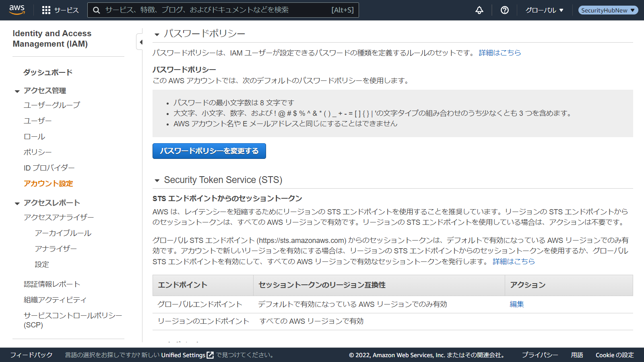Click 編集 for the global endpoint
The image size is (644, 362).
click(516, 304)
